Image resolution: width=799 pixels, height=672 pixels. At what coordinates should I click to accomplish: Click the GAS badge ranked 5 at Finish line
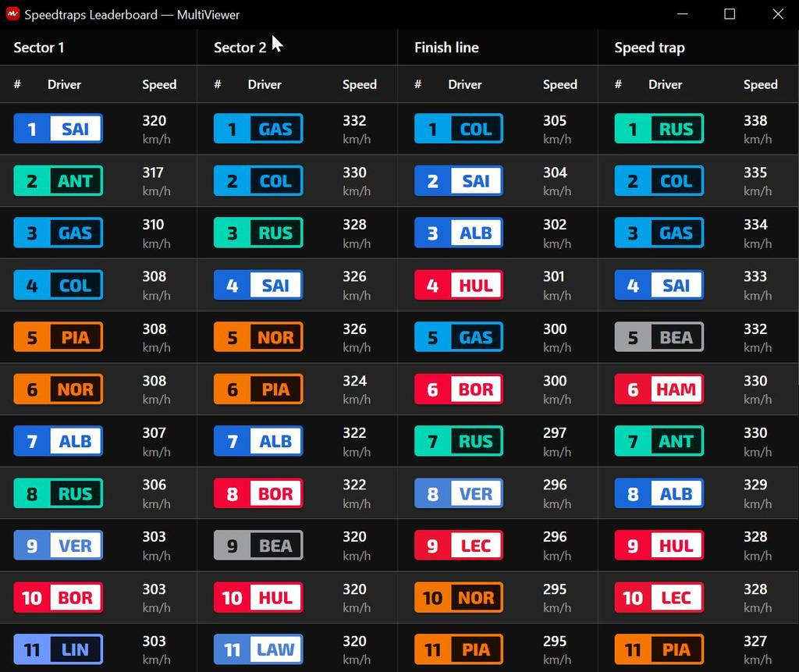[x=459, y=337]
